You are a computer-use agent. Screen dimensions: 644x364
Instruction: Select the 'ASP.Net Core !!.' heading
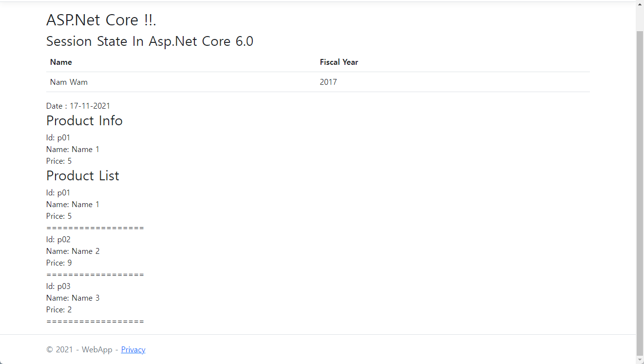point(101,20)
